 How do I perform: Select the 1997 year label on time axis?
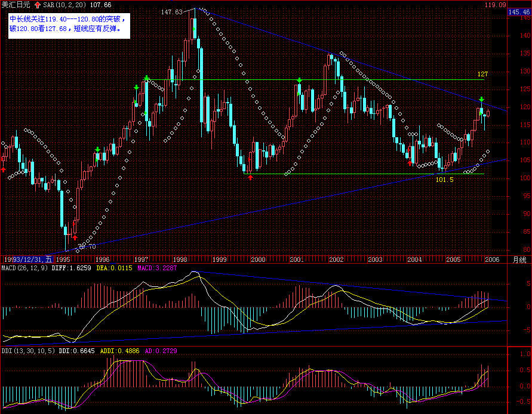tap(141, 259)
